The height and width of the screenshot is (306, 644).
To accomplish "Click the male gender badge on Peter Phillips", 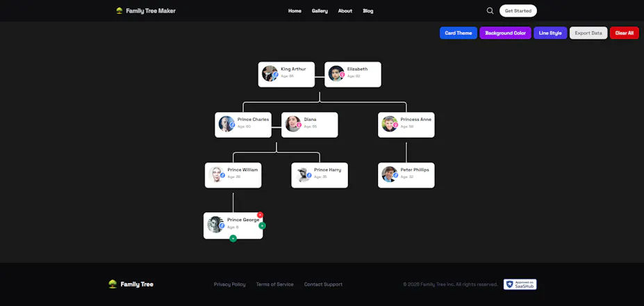I will (x=395, y=175).
